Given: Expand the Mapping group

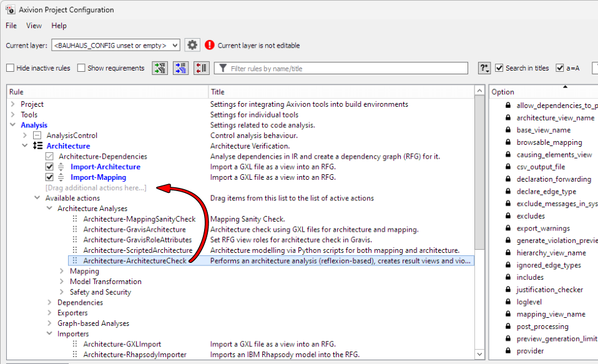Looking at the screenshot, I should pyautogui.click(x=61, y=271).
